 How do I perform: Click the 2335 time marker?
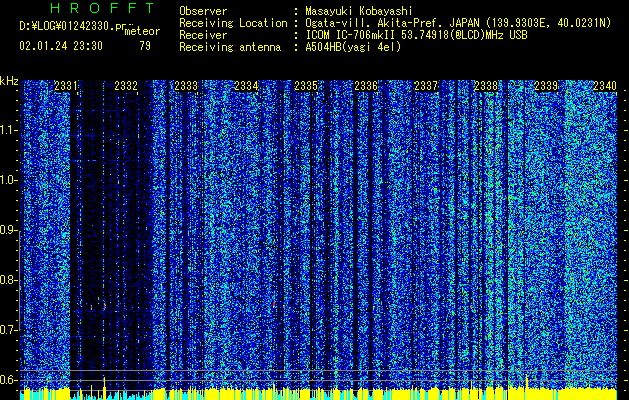306,86
